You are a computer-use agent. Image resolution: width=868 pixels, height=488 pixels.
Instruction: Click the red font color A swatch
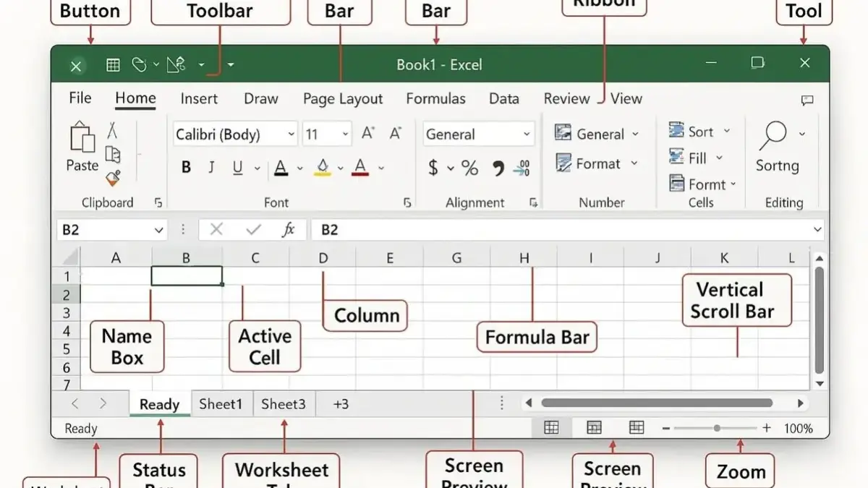click(x=360, y=168)
